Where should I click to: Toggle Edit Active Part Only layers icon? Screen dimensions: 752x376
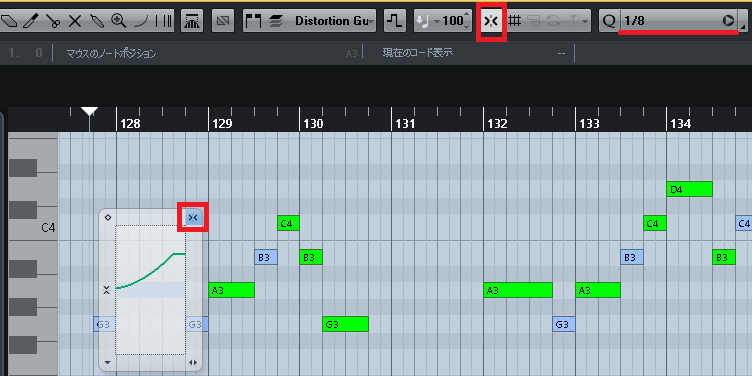pyautogui.click(x=275, y=21)
